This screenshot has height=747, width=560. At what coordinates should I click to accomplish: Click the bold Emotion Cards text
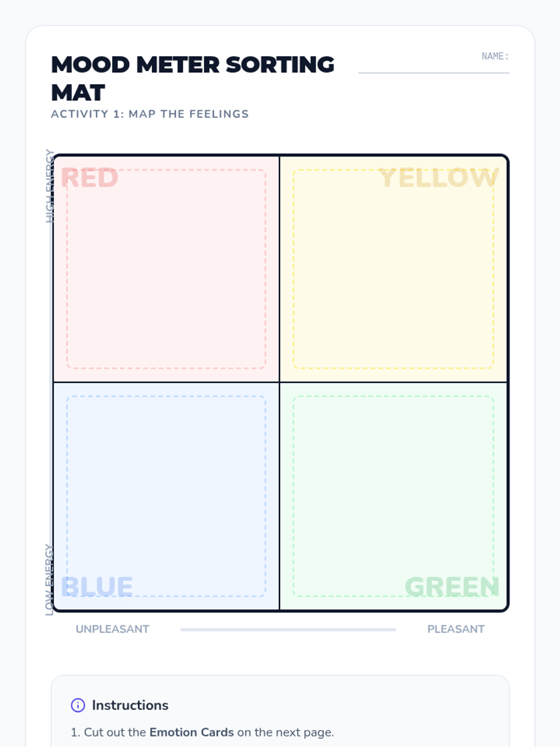pyautogui.click(x=191, y=732)
